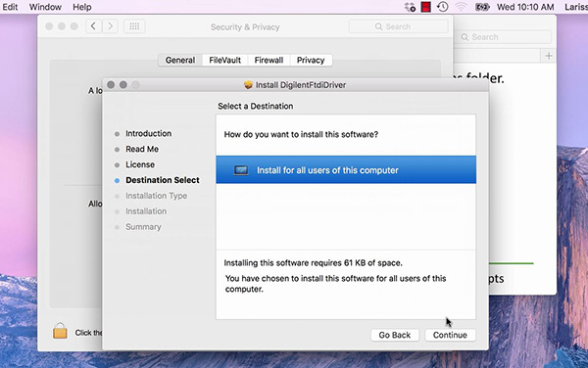Image resolution: width=588 pixels, height=368 pixels.
Task: Select Install for all users of this computer
Action: (346, 170)
